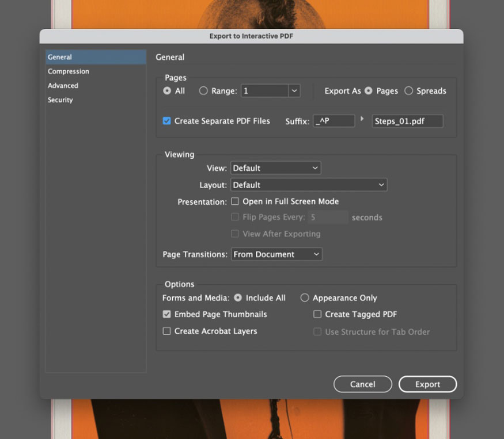Open the Layout dropdown
Viewport: 504px width, 439px height.
point(309,185)
